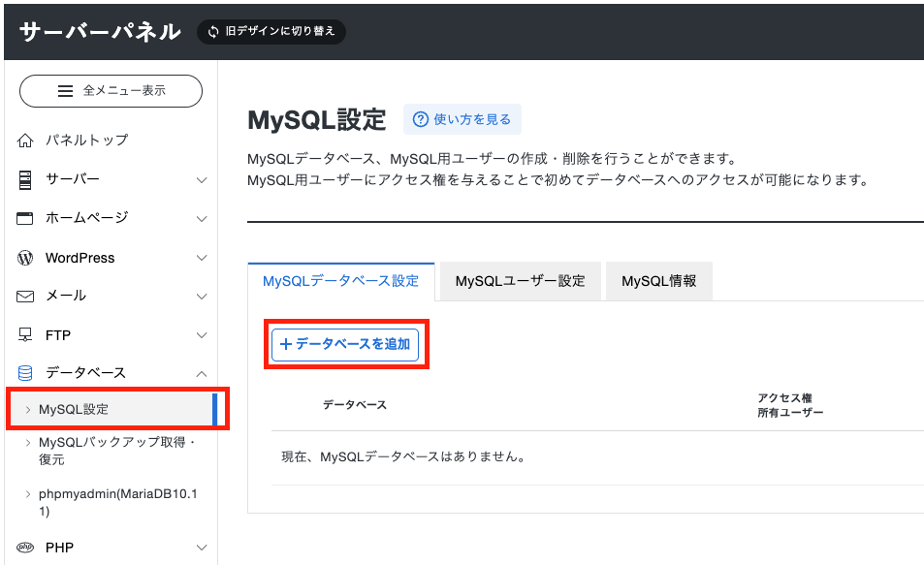This screenshot has height=565, width=924.
Task: Collapse the データベース menu chevron
Action: (x=202, y=373)
